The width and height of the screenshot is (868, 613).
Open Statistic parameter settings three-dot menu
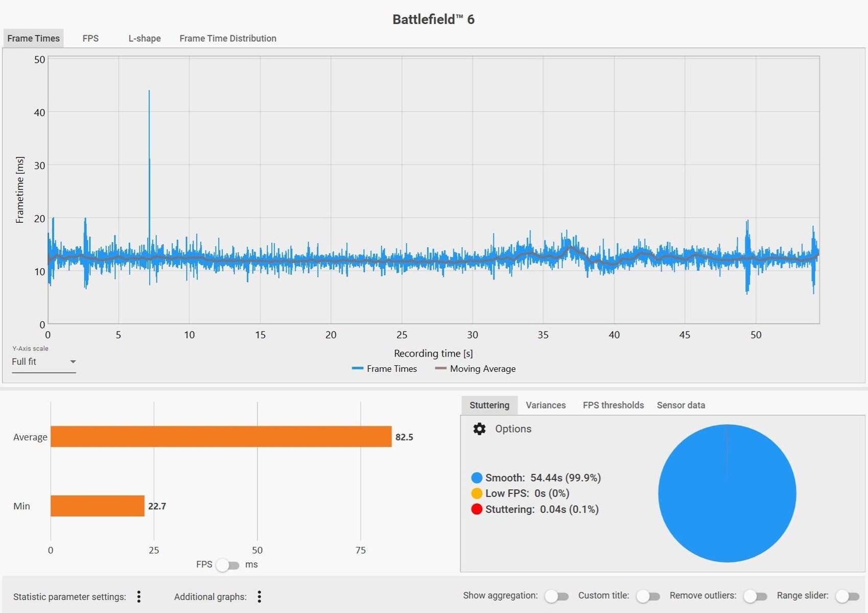tap(139, 597)
